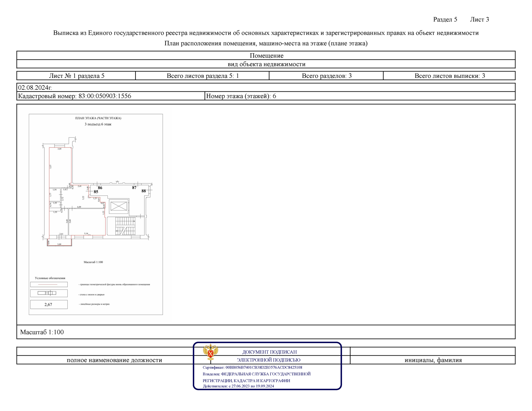Image resolution: width=532 pixels, height=411 pixels.
Task: Click the elevator shaft crossed-box symbol
Action: coord(119,206)
